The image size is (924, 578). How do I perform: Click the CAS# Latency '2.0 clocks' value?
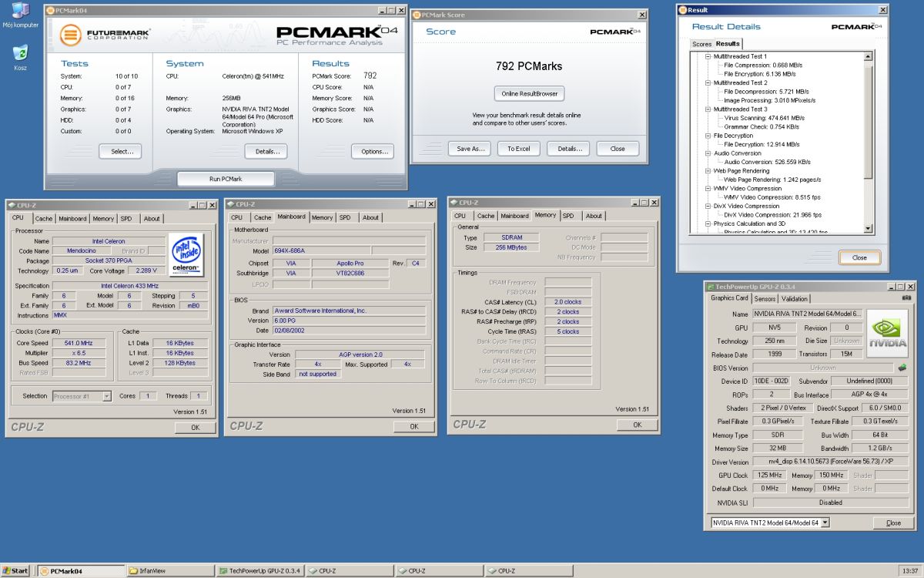click(x=568, y=302)
